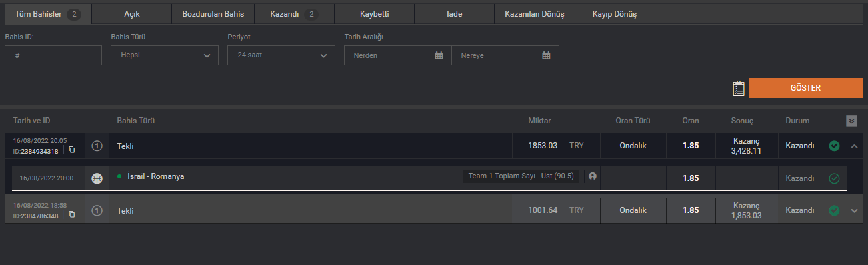Collapse the 1853.03 TRY bet details
868x265 pixels.
point(855,146)
